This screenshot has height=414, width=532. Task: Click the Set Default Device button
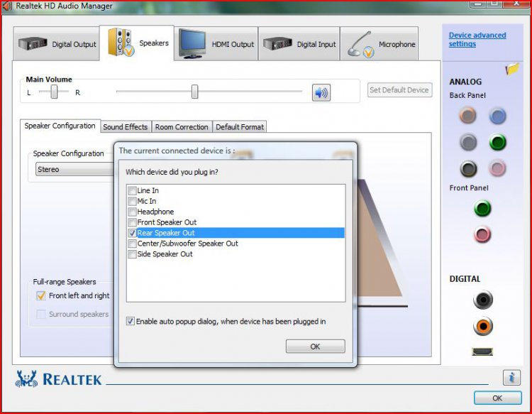point(399,90)
